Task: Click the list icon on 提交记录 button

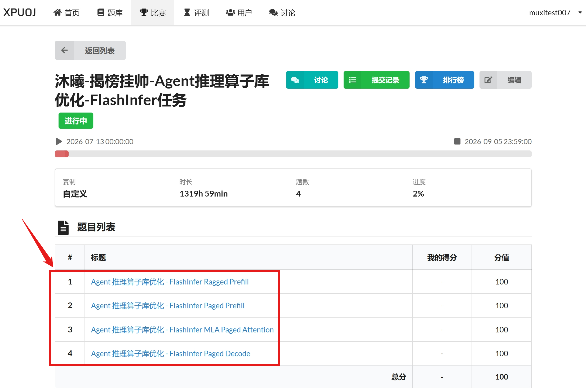Action: coord(352,80)
